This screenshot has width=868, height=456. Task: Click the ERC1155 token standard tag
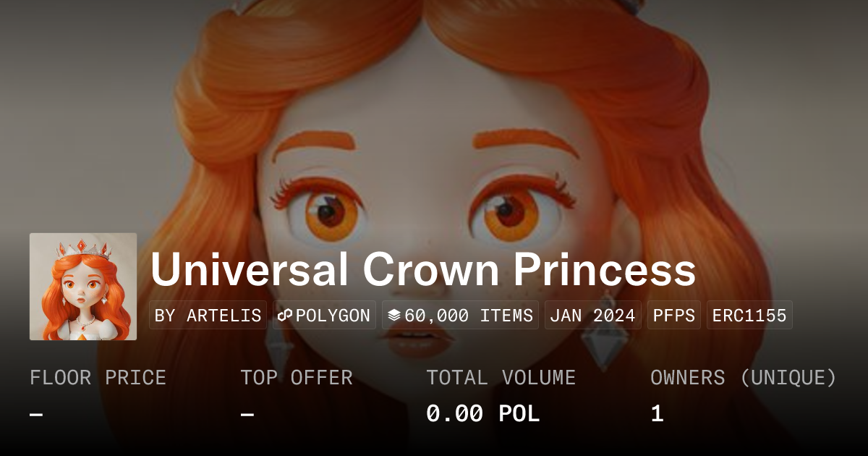point(749,316)
